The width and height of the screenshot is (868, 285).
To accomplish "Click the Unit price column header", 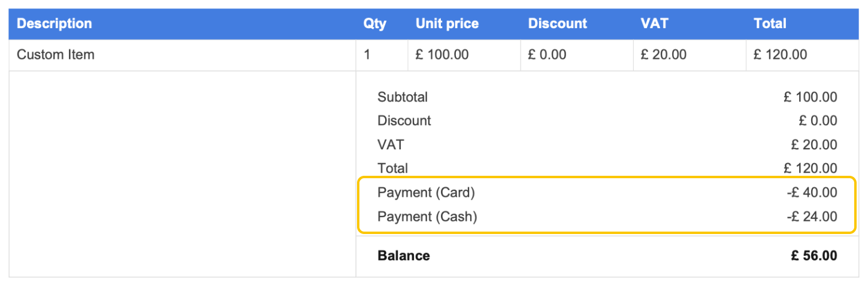I will click(x=447, y=24).
